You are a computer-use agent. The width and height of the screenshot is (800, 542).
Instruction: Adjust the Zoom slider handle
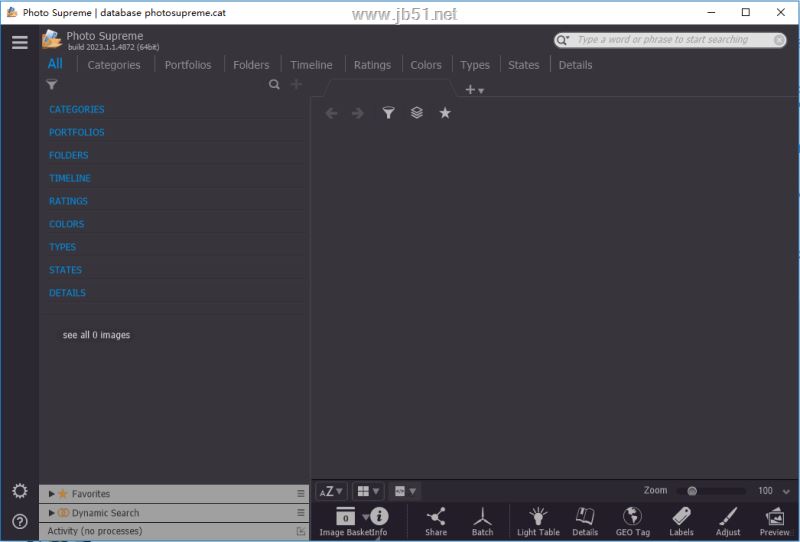pos(692,491)
